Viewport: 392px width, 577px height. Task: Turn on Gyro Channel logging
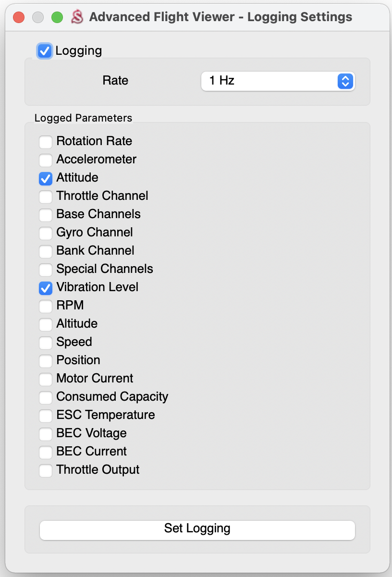click(46, 233)
